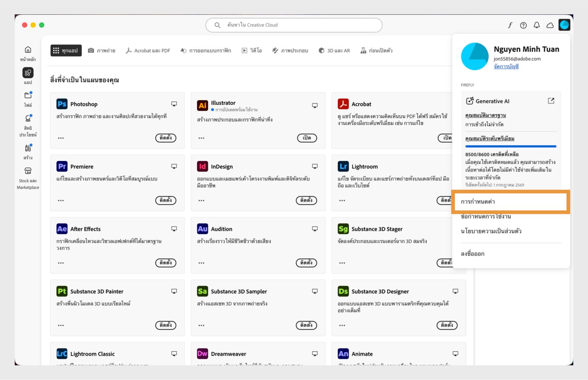Click the Substance 3D Designer Ds icon
The width and height of the screenshot is (588, 380).
click(343, 291)
